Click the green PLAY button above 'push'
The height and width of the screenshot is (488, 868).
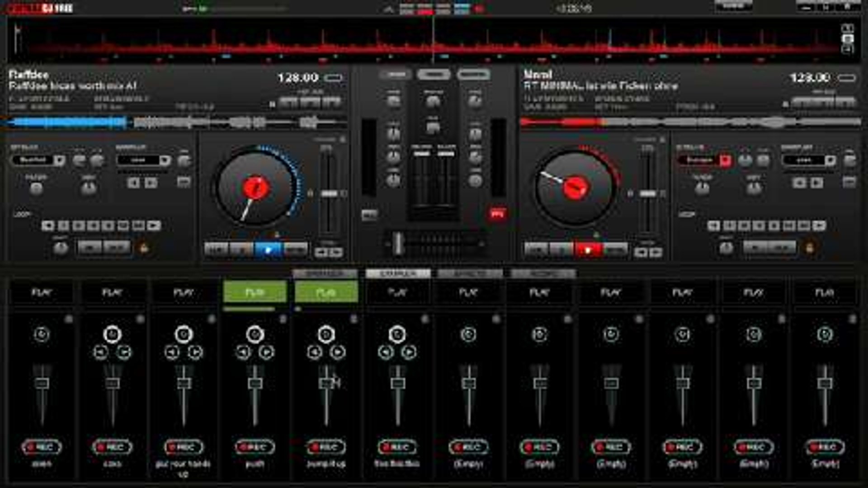tap(255, 292)
